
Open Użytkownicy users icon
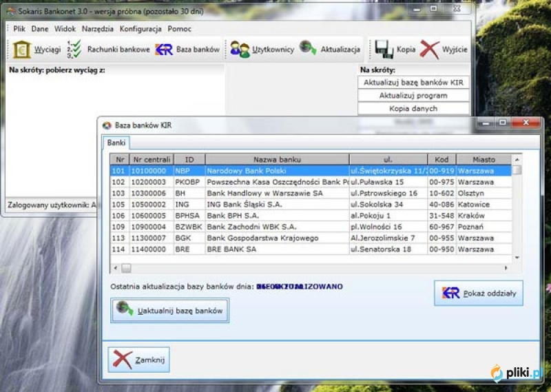pos(240,49)
